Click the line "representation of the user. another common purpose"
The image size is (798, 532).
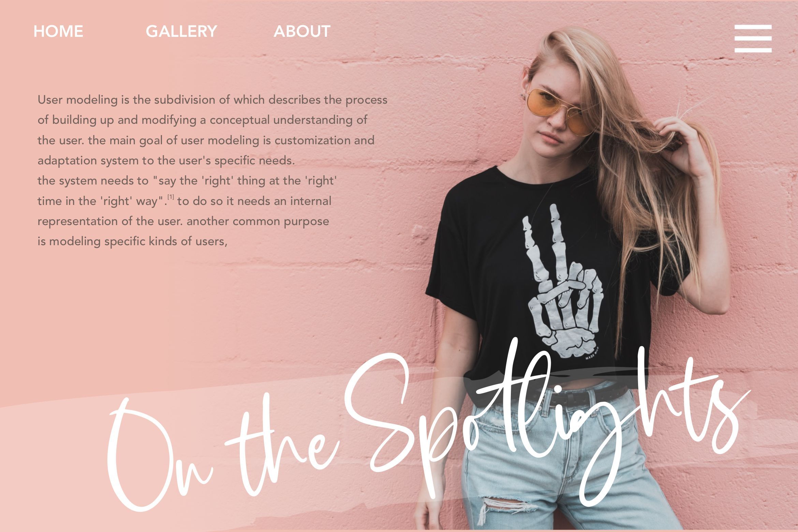coord(183,221)
